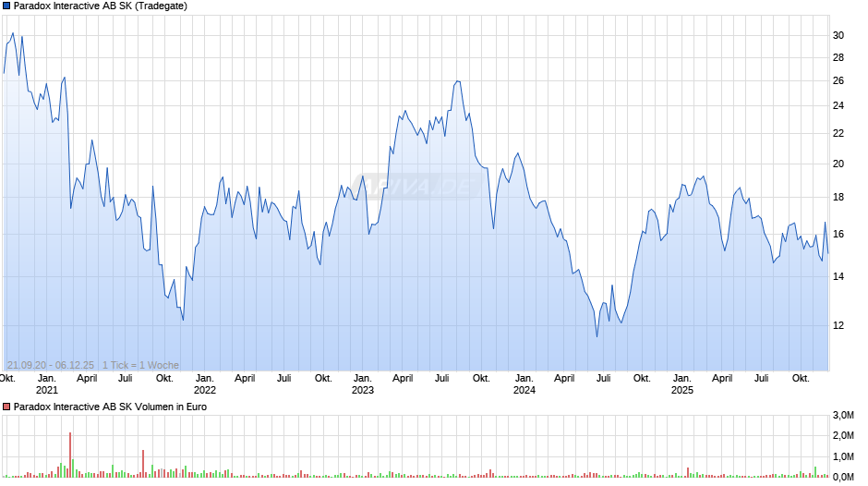The image size is (868, 486).
Task: Click the volume axis value 3,0M
Action: [843, 416]
